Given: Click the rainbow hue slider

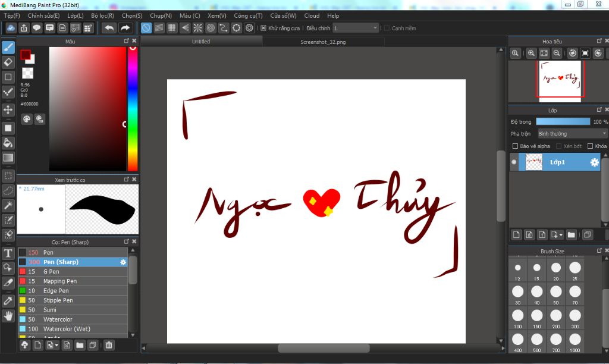Looking at the screenshot, I should tap(133, 109).
